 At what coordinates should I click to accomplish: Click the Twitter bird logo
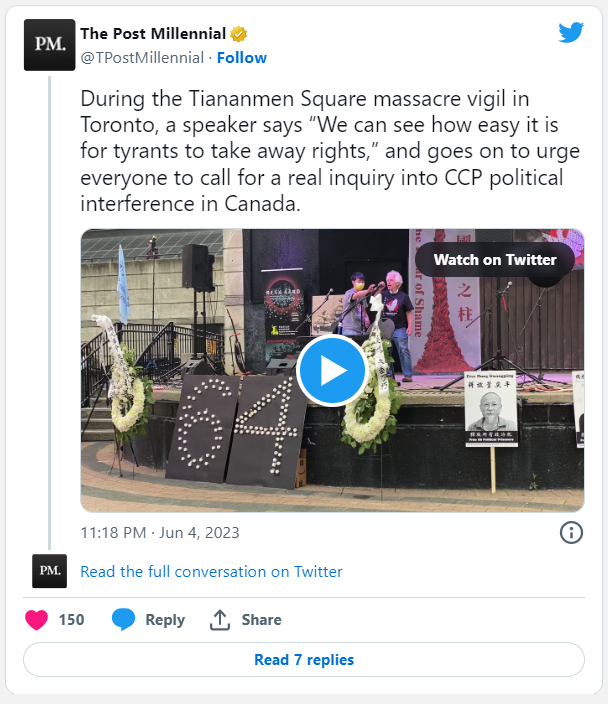click(571, 32)
